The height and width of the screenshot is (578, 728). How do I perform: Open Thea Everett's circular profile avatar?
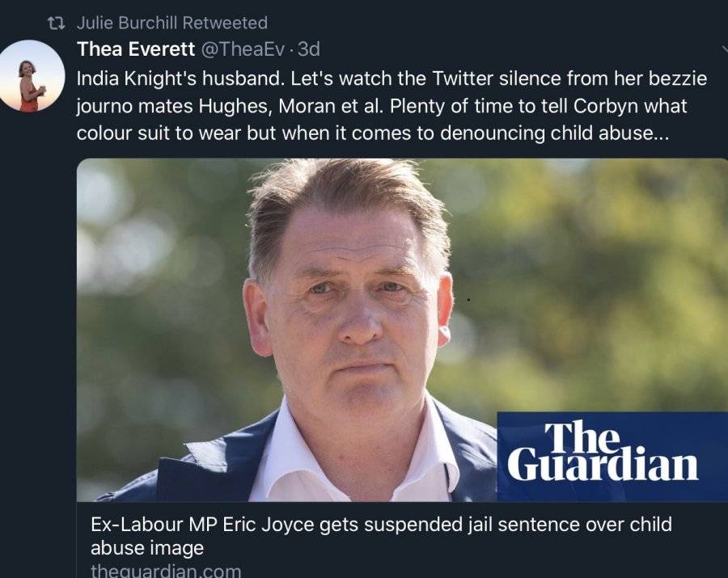click(x=30, y=76)
